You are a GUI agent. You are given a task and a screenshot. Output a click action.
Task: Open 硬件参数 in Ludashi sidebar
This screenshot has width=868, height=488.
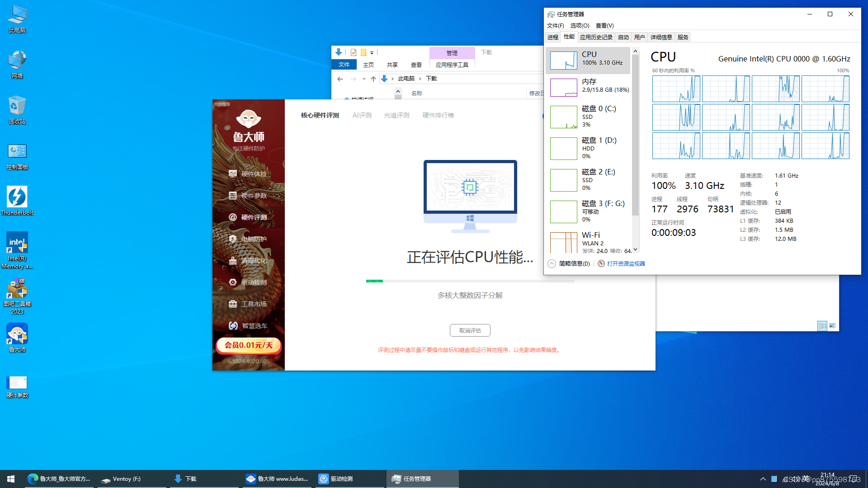248,196
